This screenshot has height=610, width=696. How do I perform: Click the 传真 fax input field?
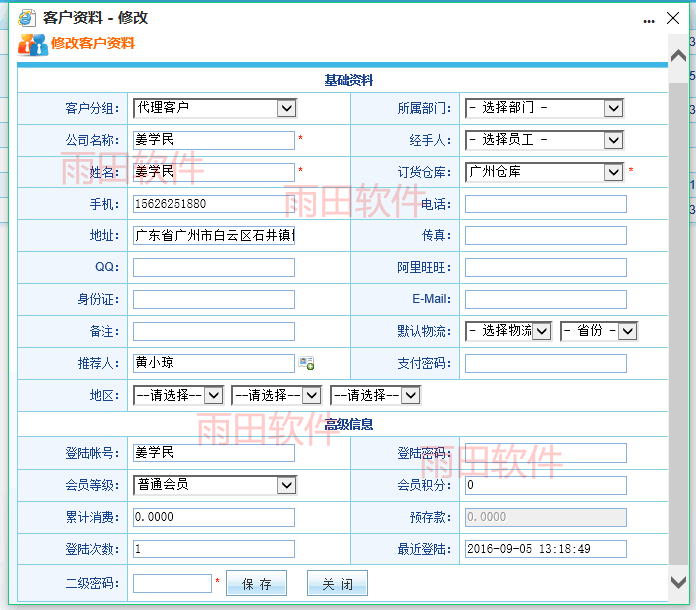(546, 236)
